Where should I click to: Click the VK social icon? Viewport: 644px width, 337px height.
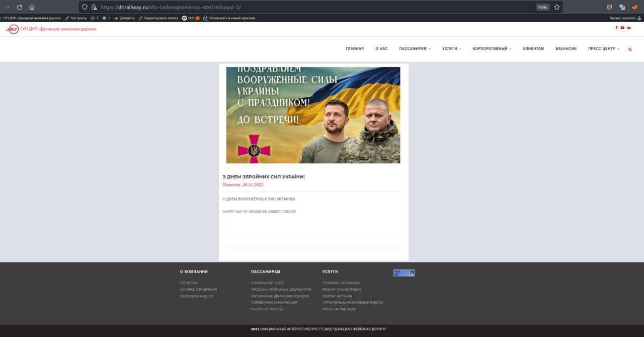(x=629, y=28)
